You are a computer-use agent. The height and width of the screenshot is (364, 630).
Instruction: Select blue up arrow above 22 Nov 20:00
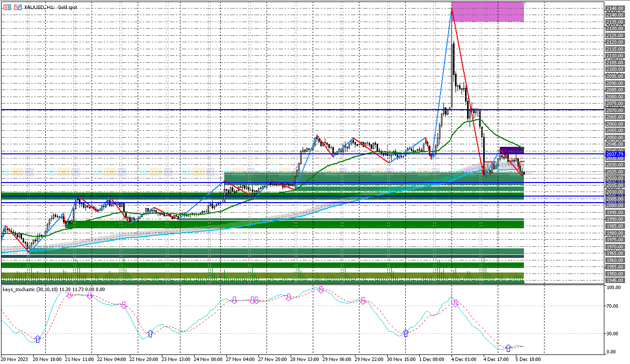[x=150, y=333]
